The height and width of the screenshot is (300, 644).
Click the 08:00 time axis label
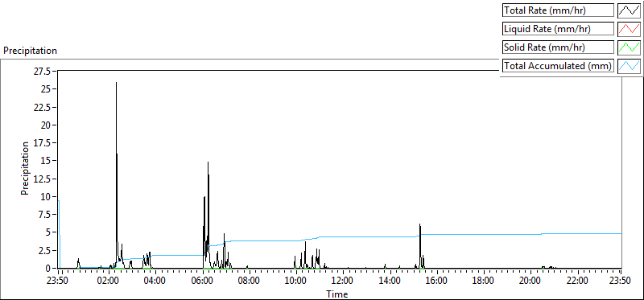click(x=250, y=282)
